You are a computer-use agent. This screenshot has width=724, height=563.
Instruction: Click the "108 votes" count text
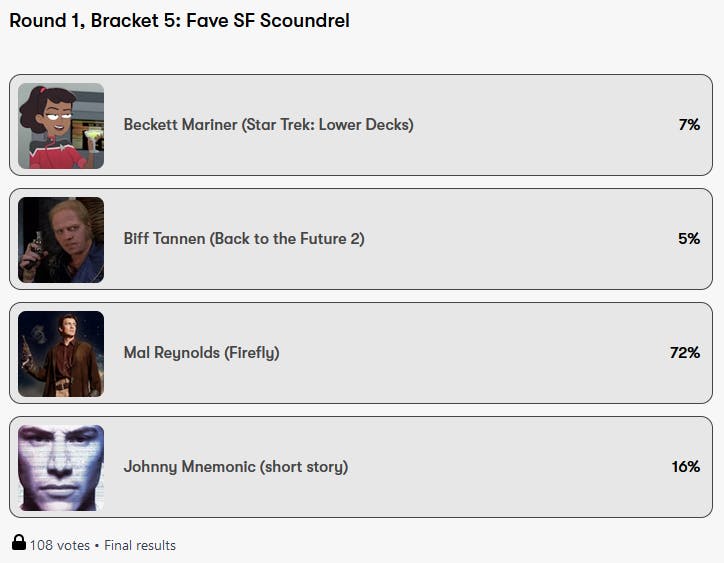tap(59, 545)
